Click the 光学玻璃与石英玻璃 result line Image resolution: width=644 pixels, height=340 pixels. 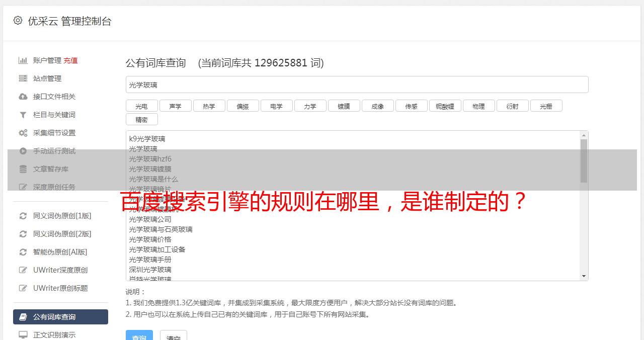160,229
